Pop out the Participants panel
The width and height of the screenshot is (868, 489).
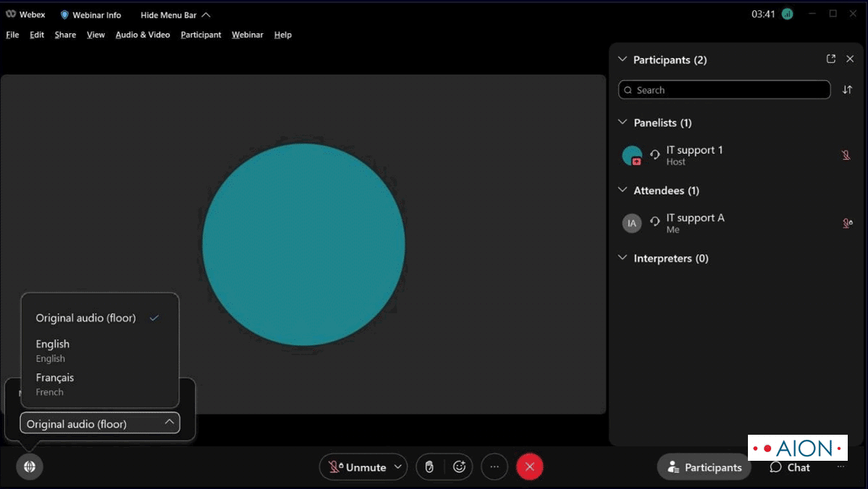click(x=831, y=59)
